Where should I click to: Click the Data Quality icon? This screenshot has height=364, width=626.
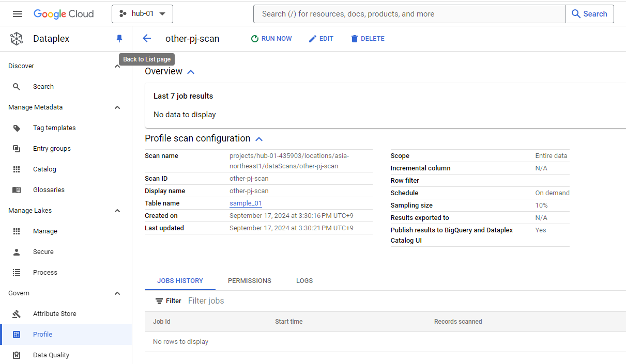[x=17, y=355]
